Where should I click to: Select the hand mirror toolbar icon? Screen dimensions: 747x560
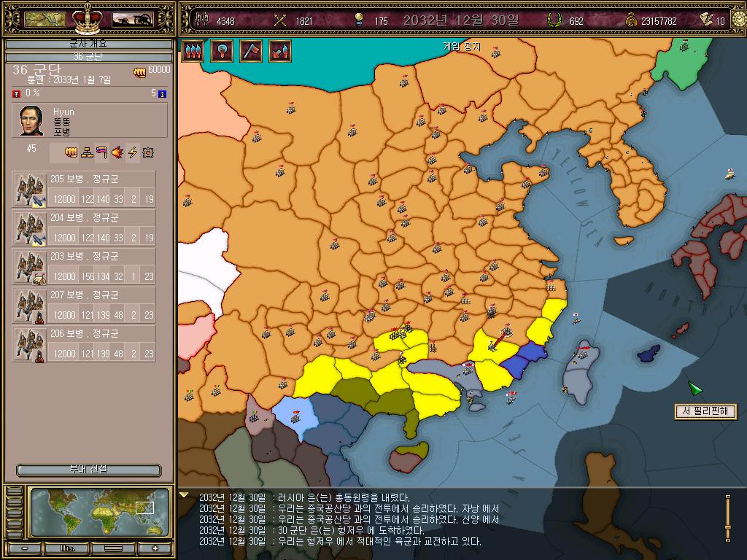click(x=222, y=51)
